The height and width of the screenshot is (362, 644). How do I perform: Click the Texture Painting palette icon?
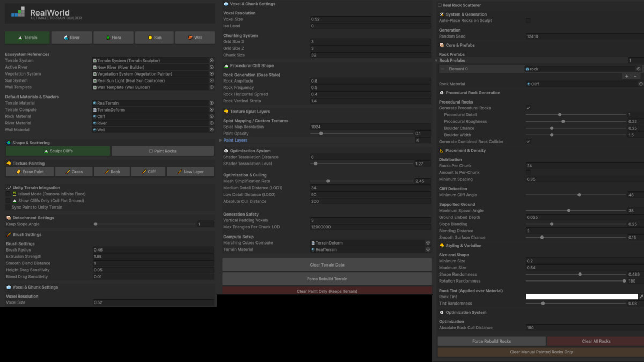(x=9, y=164)
